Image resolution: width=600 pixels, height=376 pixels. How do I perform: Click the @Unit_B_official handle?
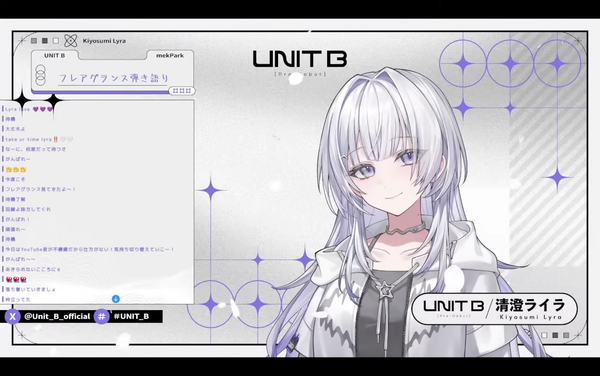point(57,316)
